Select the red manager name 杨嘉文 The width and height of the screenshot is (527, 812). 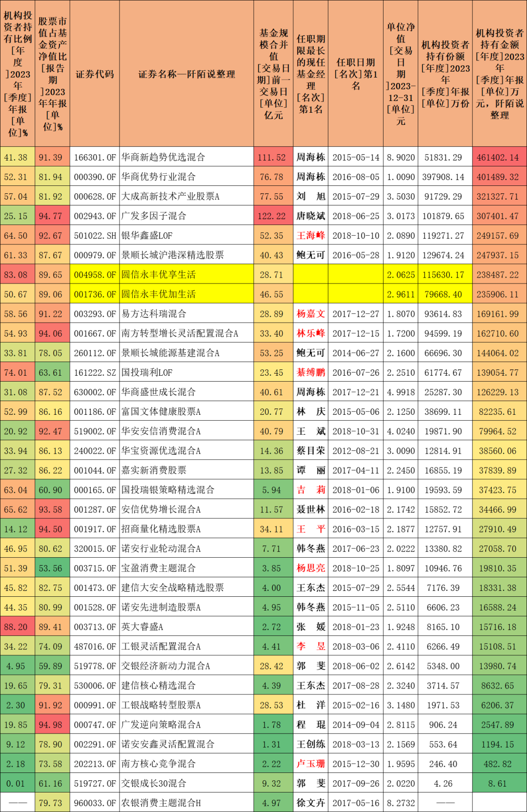pyautogui.click(x=311, y=314)
